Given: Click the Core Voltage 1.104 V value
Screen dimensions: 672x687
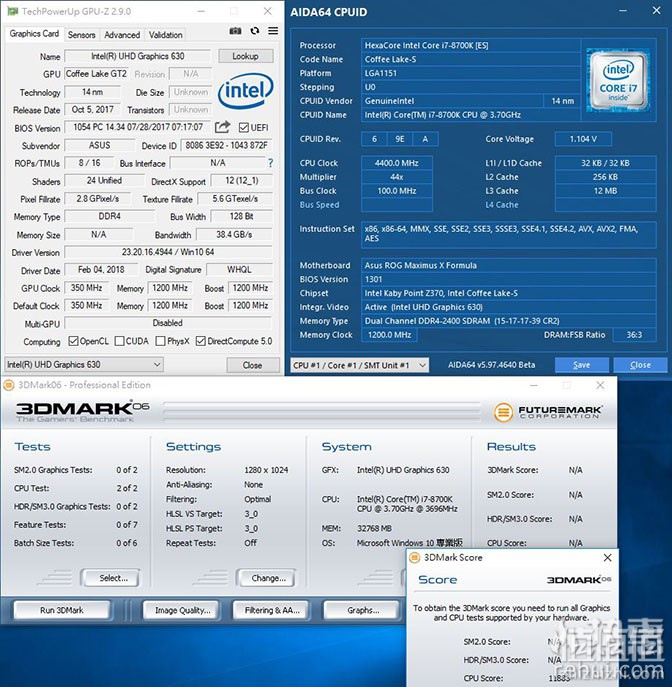Looking at the screenshot, I should pos(583,139).
